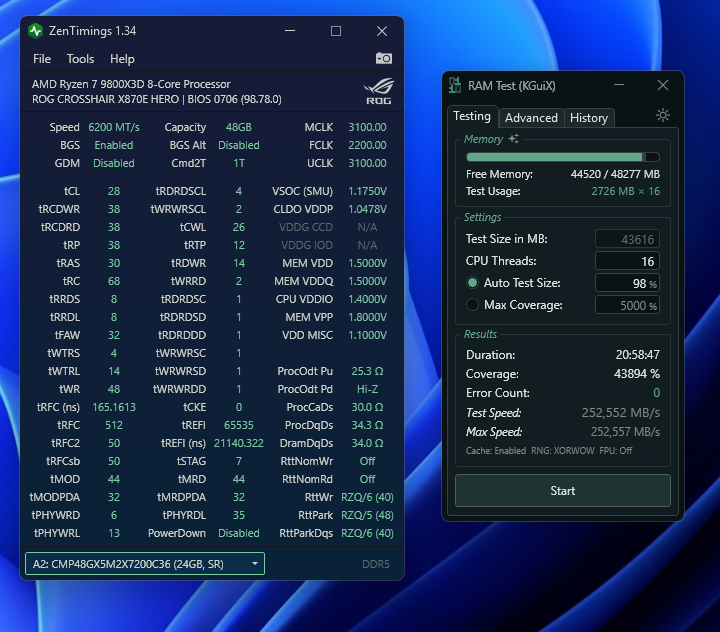Click the sparkle icon beside Memory label
720x632 pixels.
(x=514, y=139)
